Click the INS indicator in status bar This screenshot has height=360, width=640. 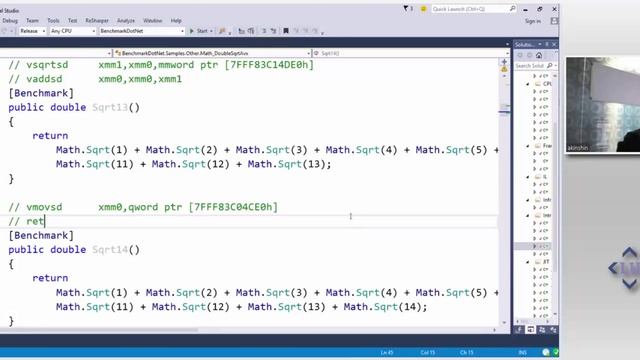(522, 352)
